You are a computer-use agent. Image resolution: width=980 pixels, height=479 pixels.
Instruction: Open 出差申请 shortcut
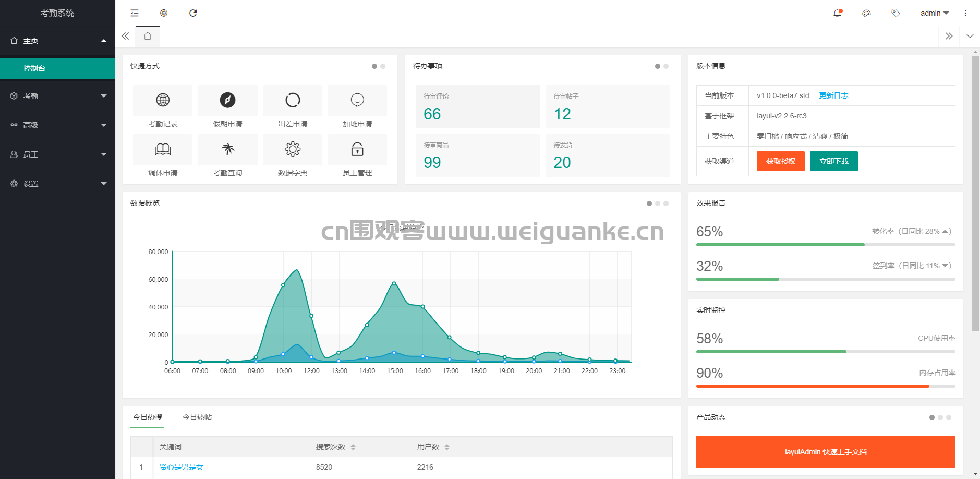tap(293, 107)
